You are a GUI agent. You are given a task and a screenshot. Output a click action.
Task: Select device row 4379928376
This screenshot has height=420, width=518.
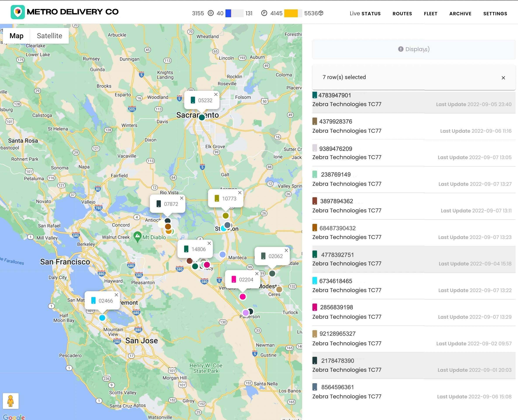point(414,126)
